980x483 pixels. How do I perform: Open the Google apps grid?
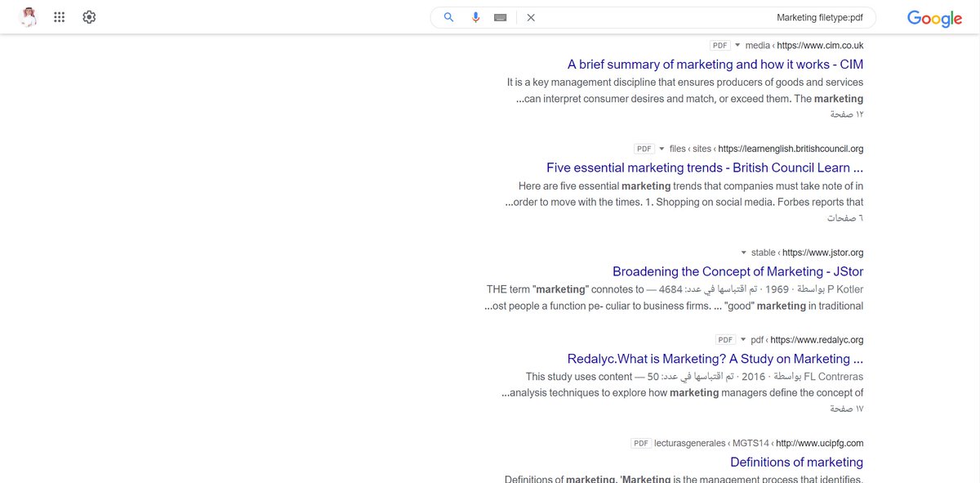(59, 17)
